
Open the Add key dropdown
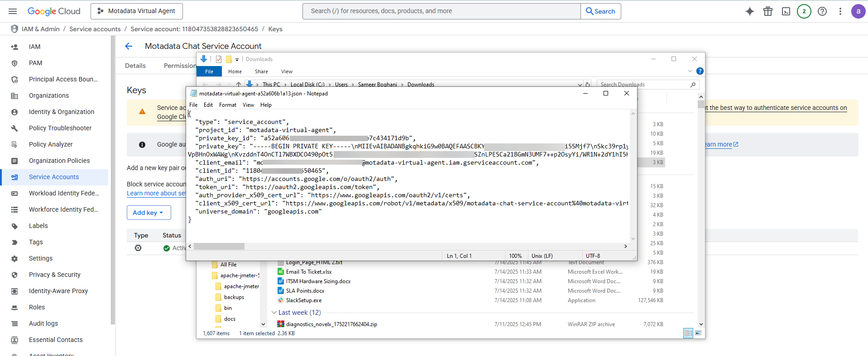149,213
